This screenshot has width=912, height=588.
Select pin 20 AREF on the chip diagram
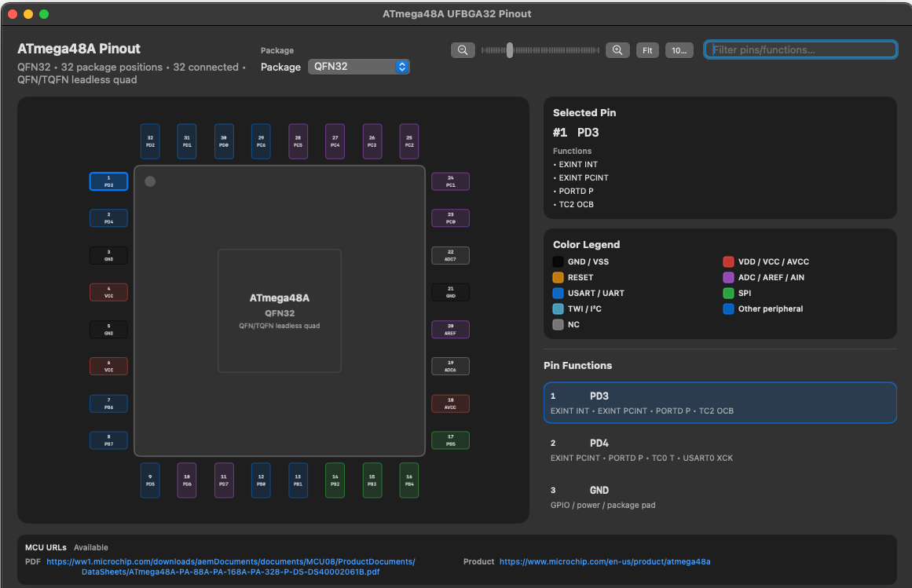point(450,330)
